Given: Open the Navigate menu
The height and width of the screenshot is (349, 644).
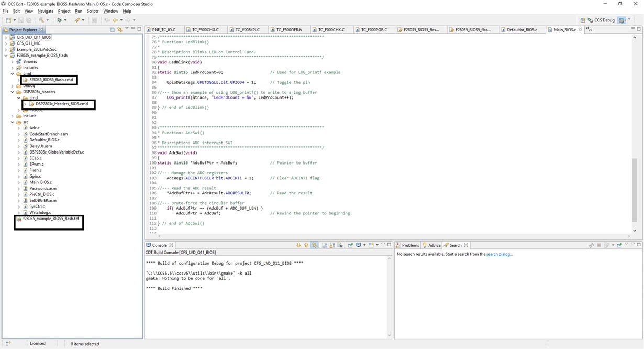Looking at the screenshot, I should click(46, 11).
